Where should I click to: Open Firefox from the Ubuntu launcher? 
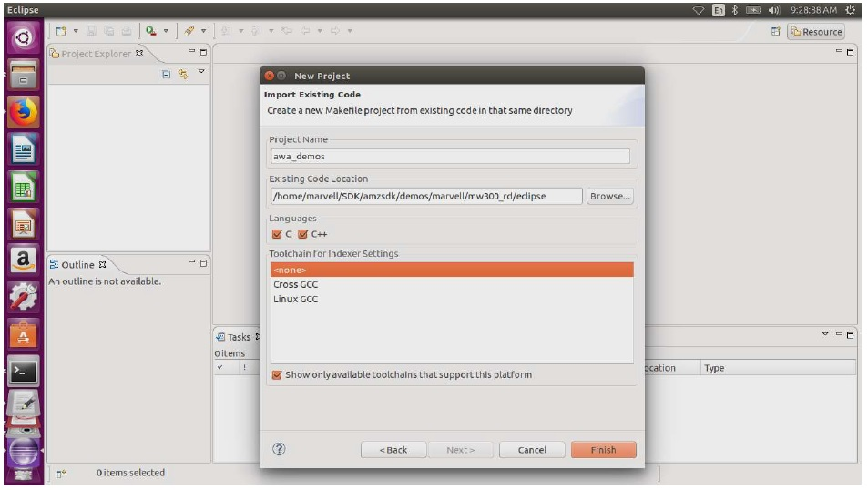tap(24, 112)
